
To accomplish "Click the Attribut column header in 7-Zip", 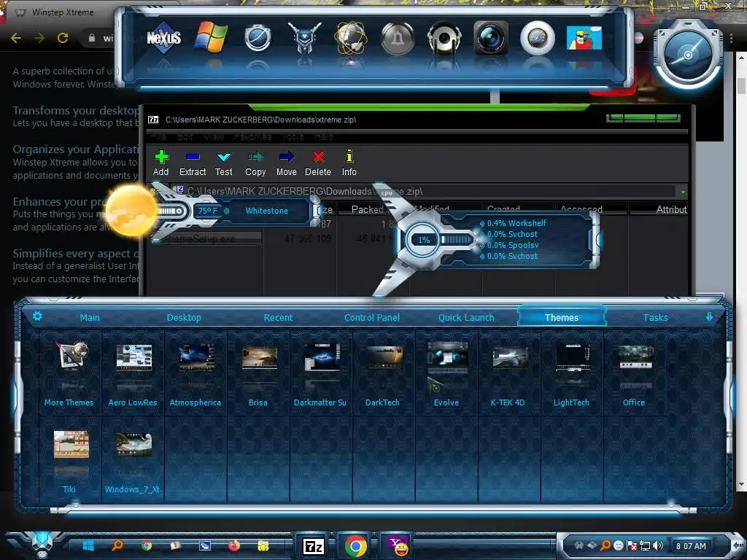I will click(x=659, y=209).
